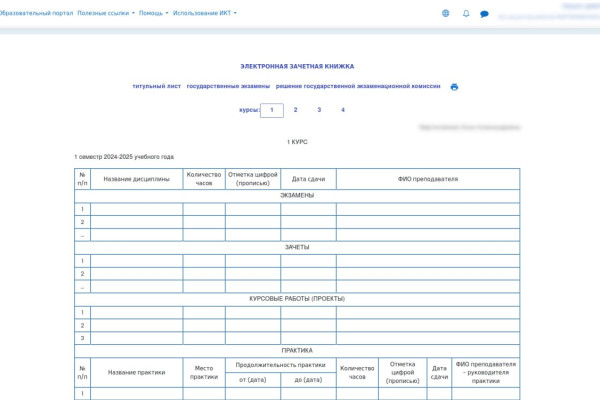Switch to course 2
600x400 pixels.
click(295, 110)
